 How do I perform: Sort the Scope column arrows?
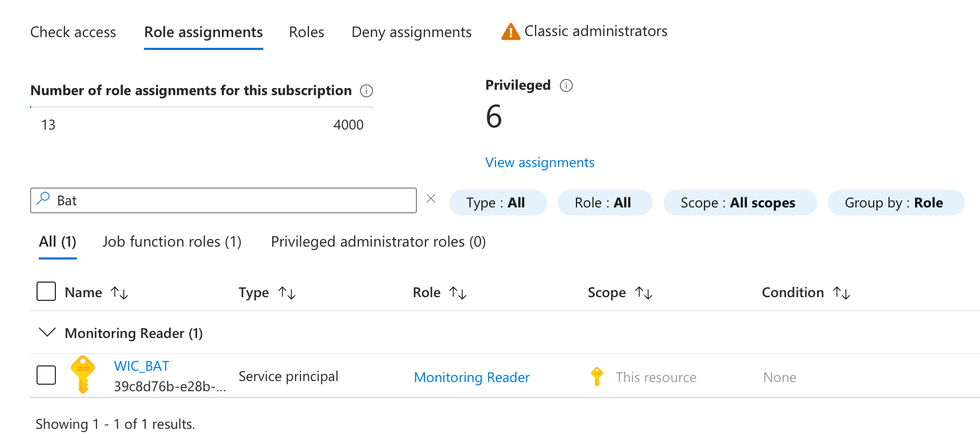[x=644, y=293]
